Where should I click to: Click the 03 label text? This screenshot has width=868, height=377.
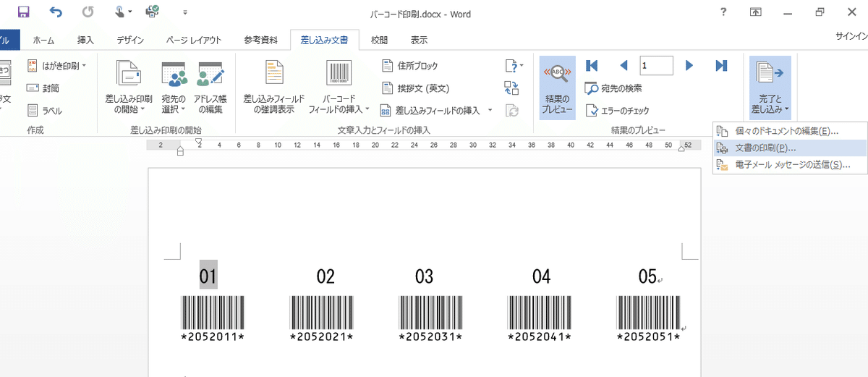tap(424, 276)
